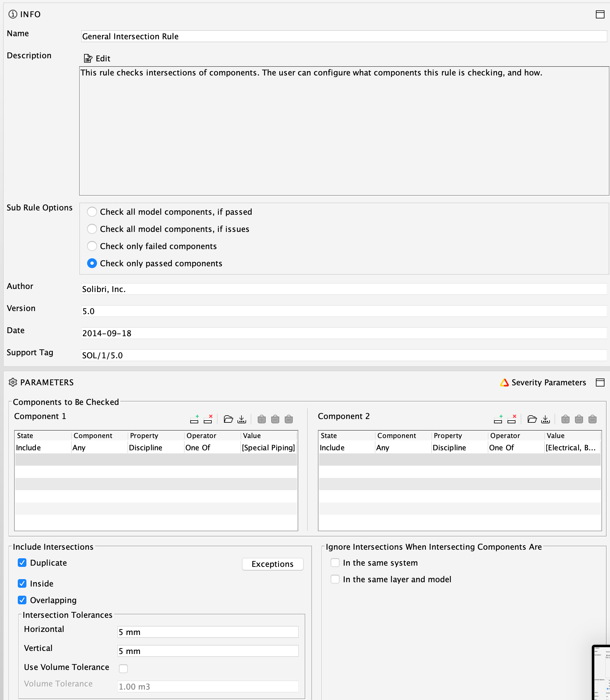610x700 pixels.
Task: Open the Include state cell in Component 1
Action: point(43,448)
